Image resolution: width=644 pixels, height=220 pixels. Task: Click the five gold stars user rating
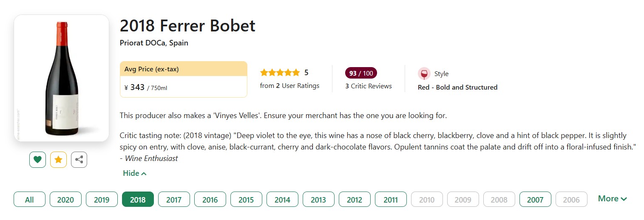pos(280,73)
